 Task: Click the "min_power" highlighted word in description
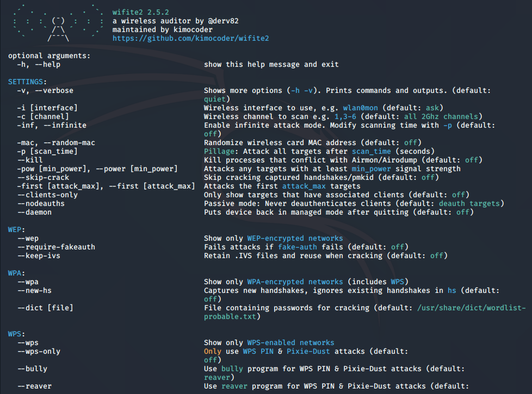[x=371, y=169]
